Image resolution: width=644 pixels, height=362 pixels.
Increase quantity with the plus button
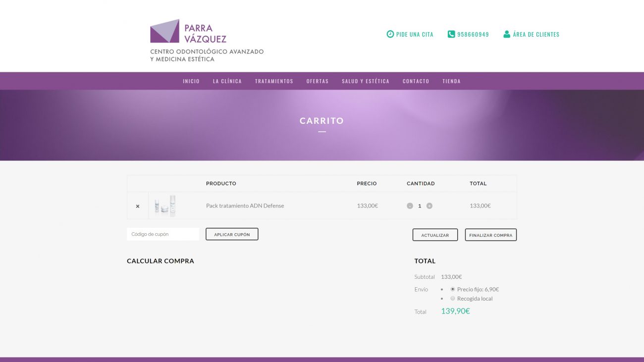coord(429,206)
